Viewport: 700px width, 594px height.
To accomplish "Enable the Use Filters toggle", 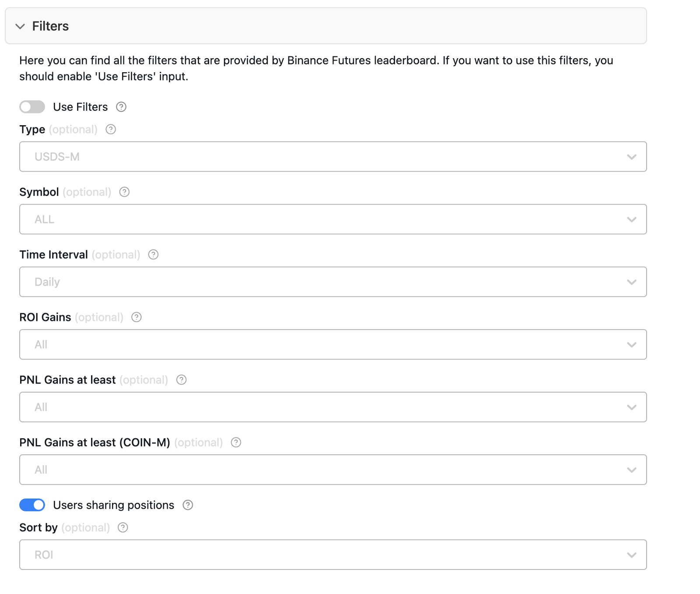I will pyautogui.click(x=31, y=107).
